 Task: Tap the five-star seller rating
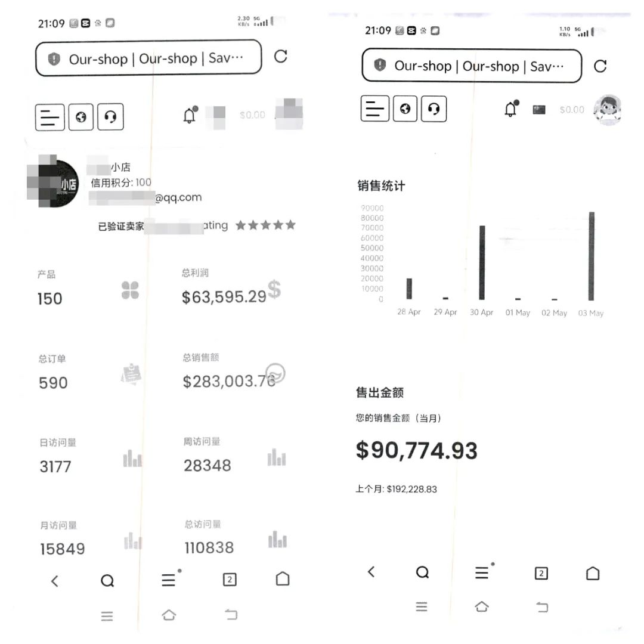coord(265,225)
